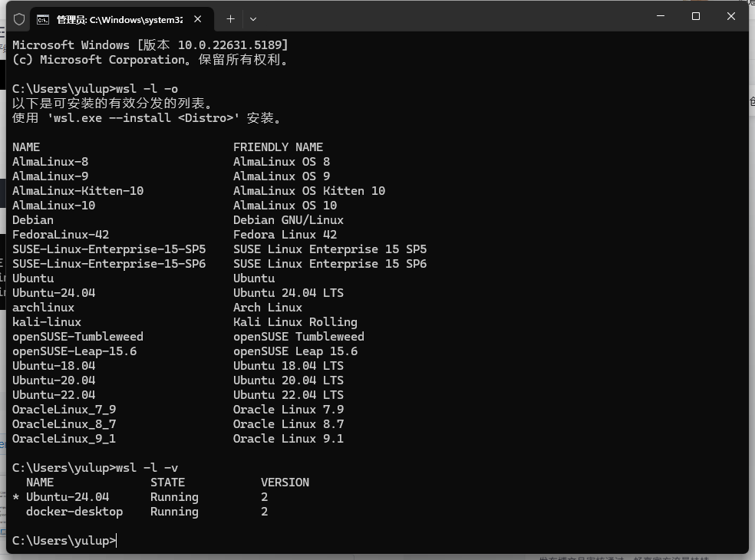Screen dimensions: 755x560
Task: Click the Running state next to Ubuntu-24.04
Action: [174, 496]
